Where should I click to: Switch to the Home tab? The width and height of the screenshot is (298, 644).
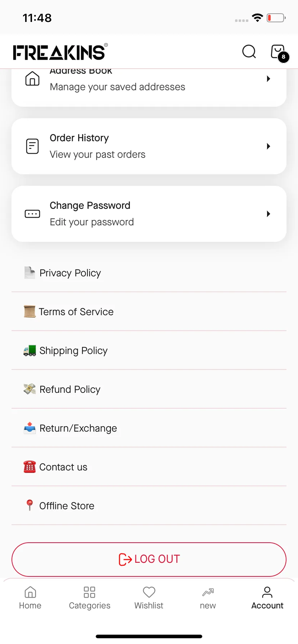30,598
